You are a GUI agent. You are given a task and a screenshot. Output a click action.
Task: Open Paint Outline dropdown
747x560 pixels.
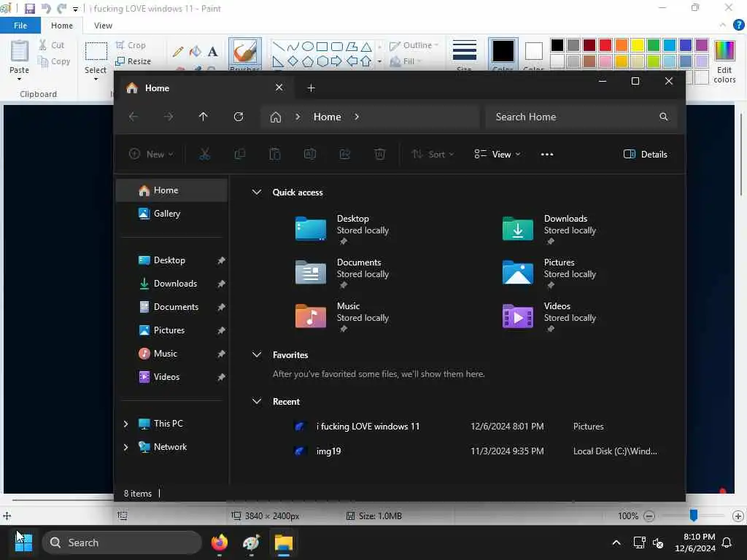(414, 45)
